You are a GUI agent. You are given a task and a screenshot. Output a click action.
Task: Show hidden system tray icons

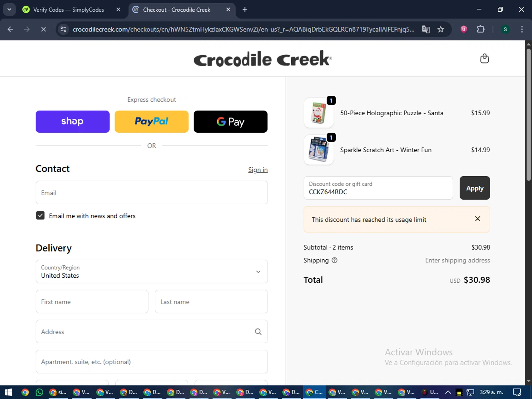pos(448,392)
